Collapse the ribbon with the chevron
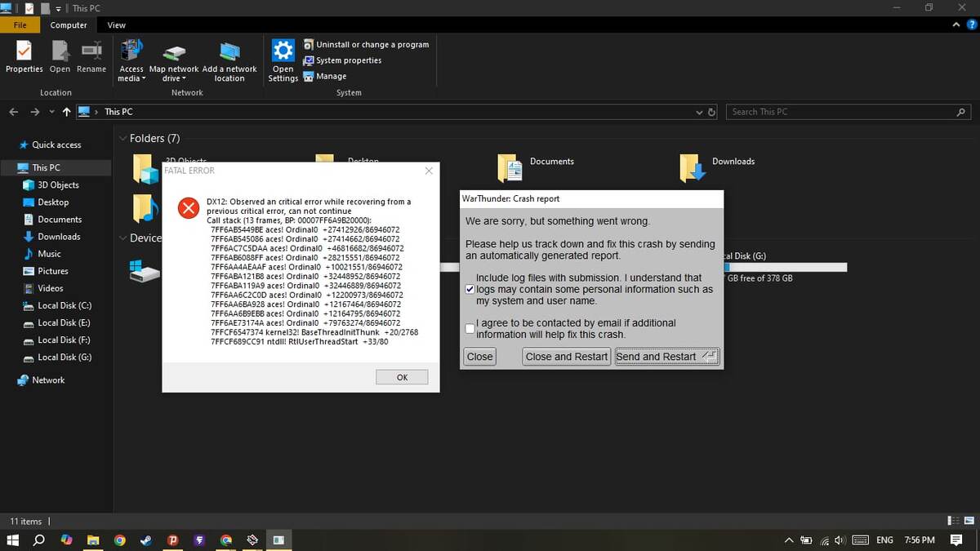Screen dimensions: 980x551 point(958,25)
